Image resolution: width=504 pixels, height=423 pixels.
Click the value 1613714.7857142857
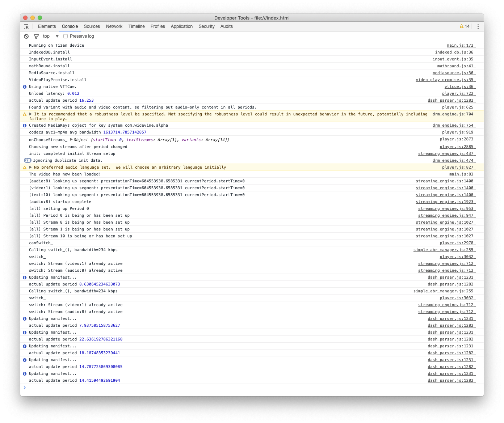coord(125,132)
